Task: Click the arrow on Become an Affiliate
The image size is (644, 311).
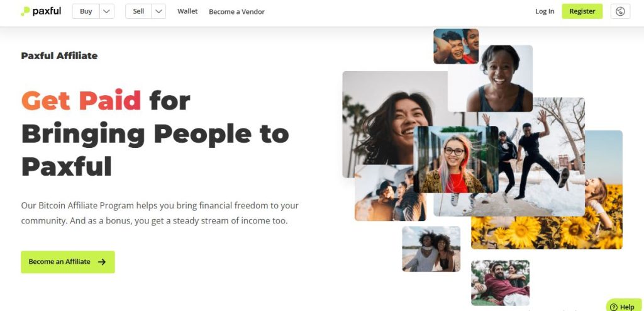Action: [x=101, y=262]
